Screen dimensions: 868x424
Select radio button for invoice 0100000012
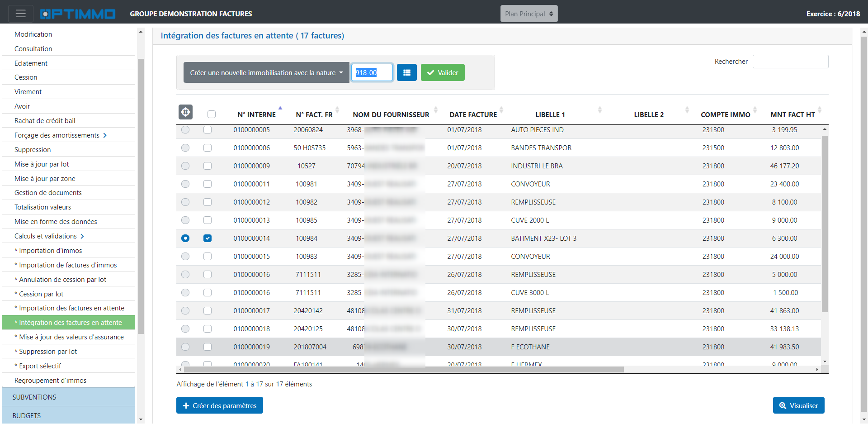[185, 202]
